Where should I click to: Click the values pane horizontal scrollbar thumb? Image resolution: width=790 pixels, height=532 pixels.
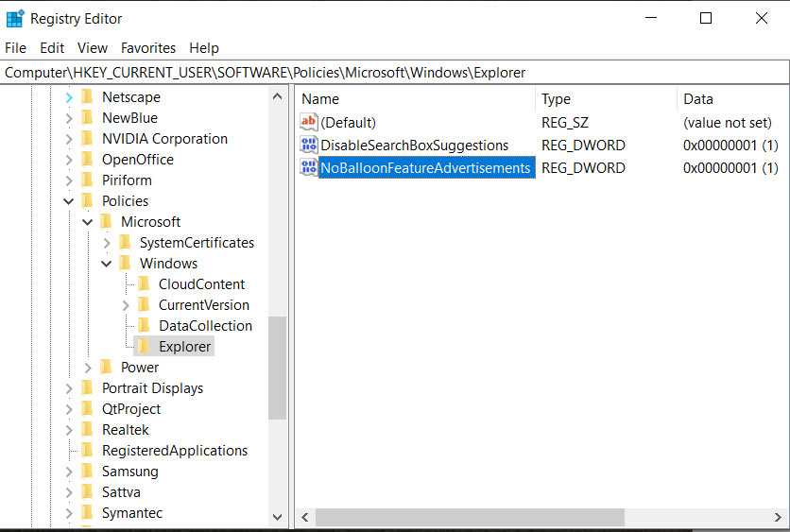470,517
